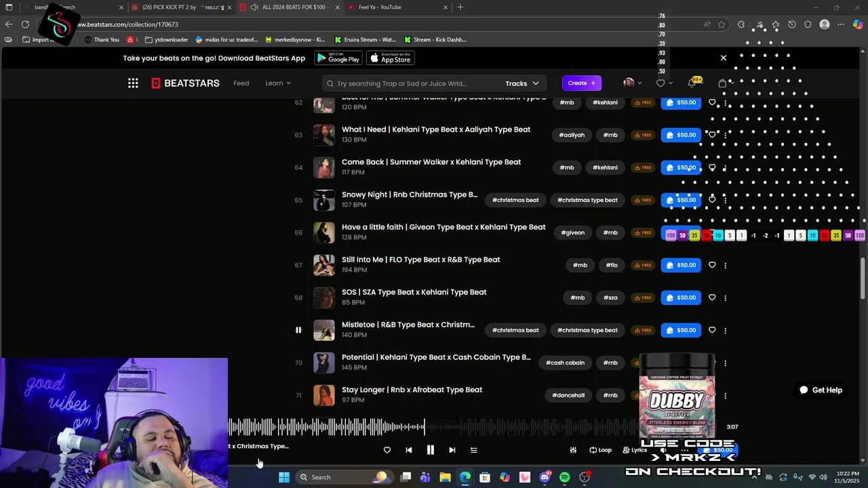868x488 pixels.
Task: Open more options for SOS SZA beat
Action: pos(726,298)
